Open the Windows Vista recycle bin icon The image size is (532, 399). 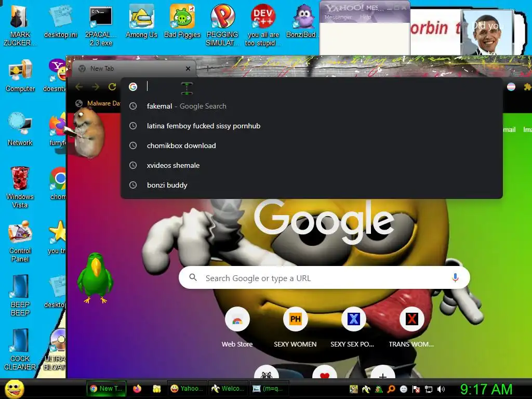20,187
